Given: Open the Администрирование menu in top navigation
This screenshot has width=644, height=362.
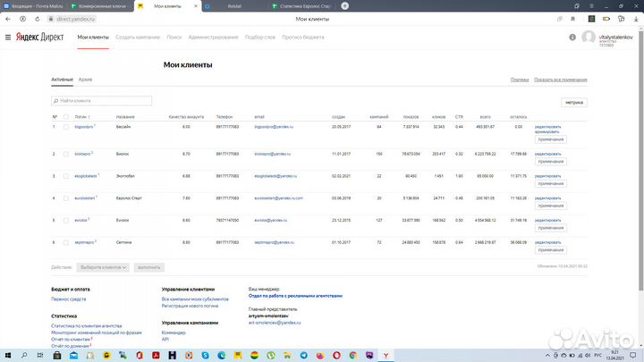Looking at the screenshot, I should [214, 38].
